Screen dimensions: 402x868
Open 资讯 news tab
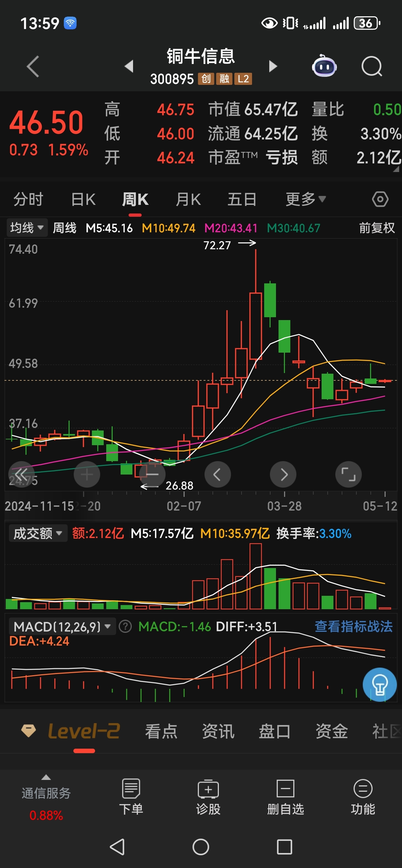click(218, 731)
